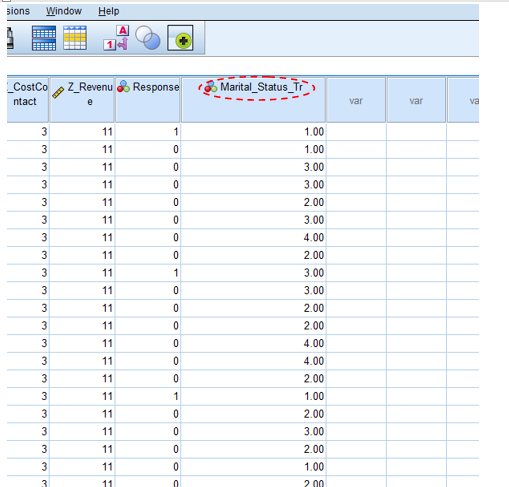Click the Select Cases yellow grid icon

point(75,38)
